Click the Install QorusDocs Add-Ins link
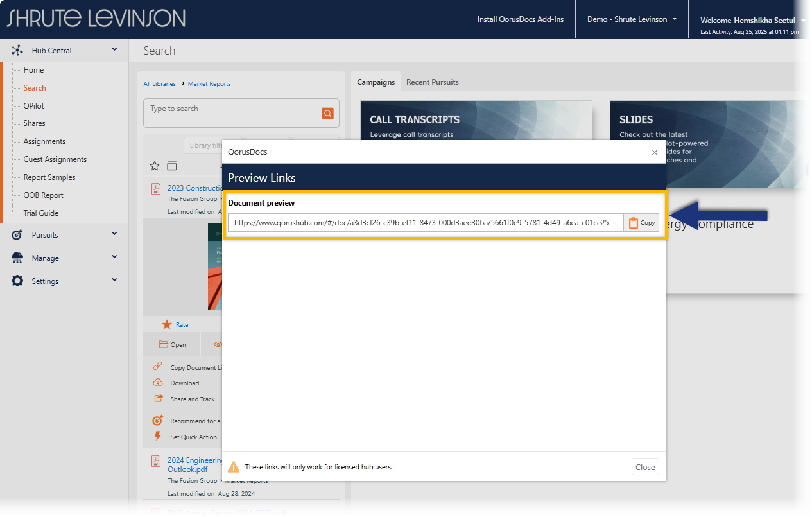Image resolution: width=812 pixels, height=517 pixels. (520, 19)
